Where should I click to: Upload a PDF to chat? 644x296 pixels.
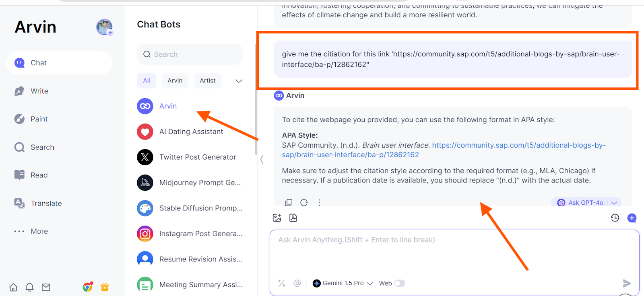[293, 218]
